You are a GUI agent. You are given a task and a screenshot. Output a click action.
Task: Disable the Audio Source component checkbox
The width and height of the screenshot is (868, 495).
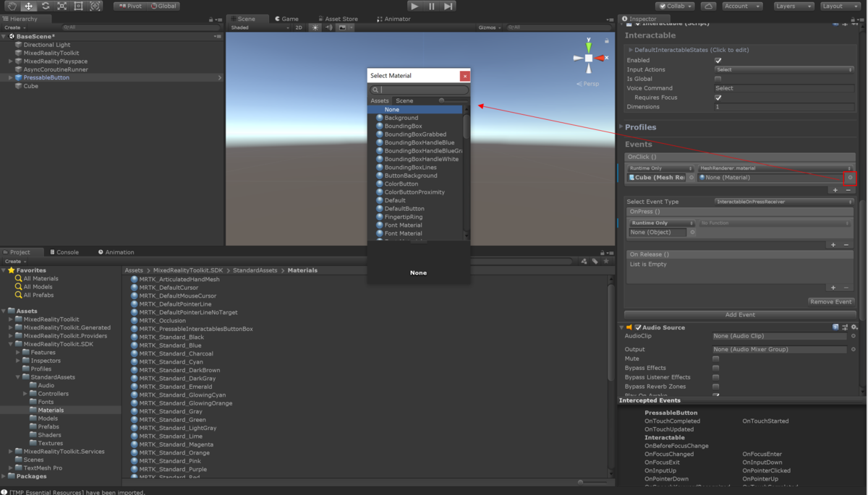click(638, 327)
